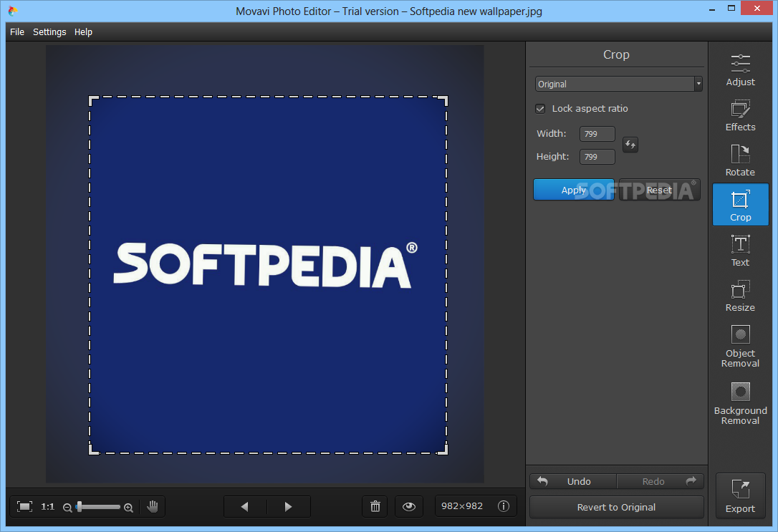Reset the crop selection
This screenshot has width=778, height=532.
(659, 190)
